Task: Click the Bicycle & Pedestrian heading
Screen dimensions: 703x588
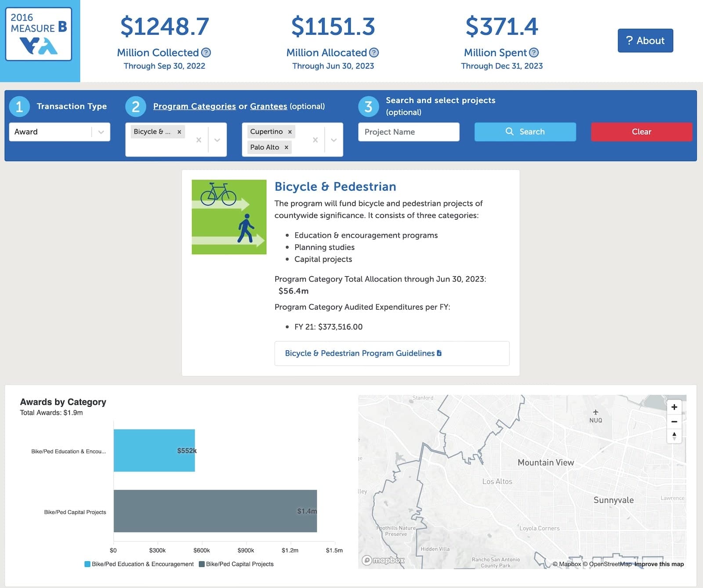Action: pyautogui.click(x=335, y=187)
